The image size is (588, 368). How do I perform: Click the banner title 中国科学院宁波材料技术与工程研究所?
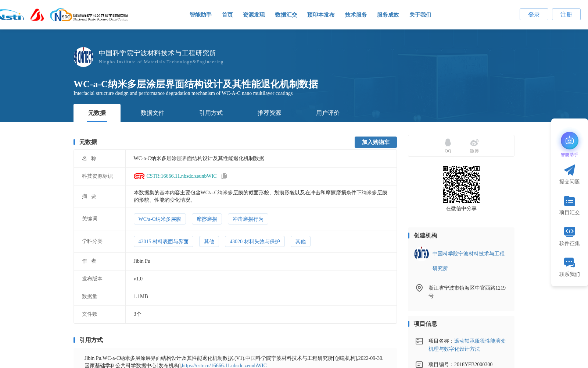pyautogui.click(x=157, y=53)
